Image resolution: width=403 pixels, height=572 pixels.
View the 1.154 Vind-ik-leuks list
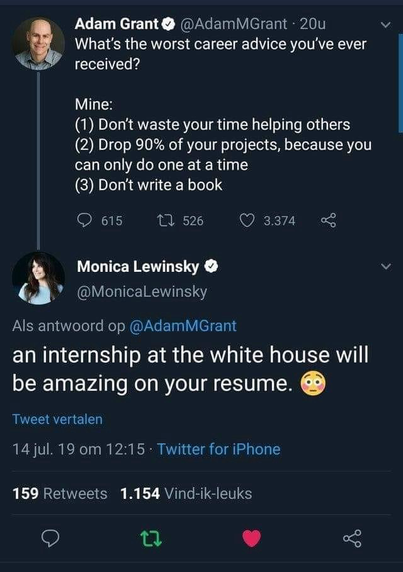pyautogui.click(x=186, y=494)
